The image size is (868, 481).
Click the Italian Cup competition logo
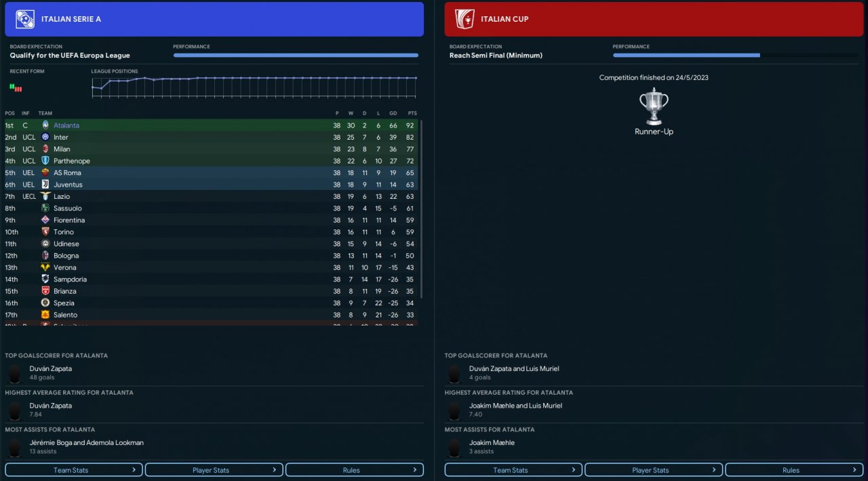[465, 19]
